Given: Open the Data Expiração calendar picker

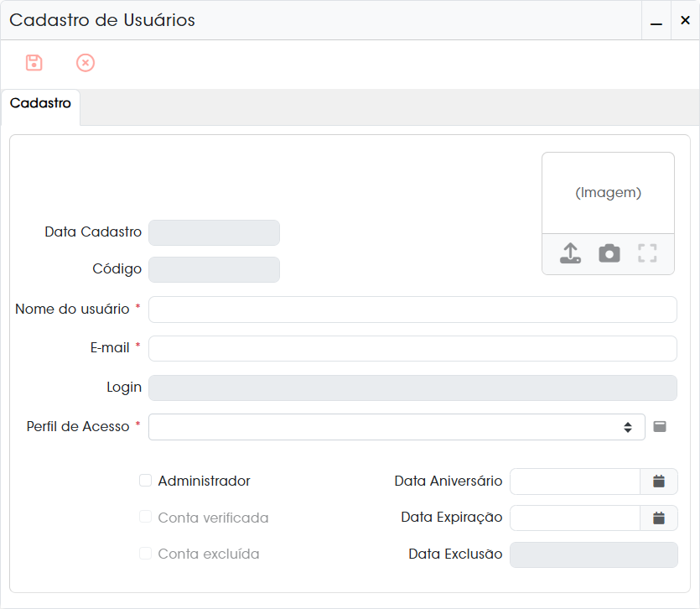Looking at the screenshot, I should pos(658,518).
